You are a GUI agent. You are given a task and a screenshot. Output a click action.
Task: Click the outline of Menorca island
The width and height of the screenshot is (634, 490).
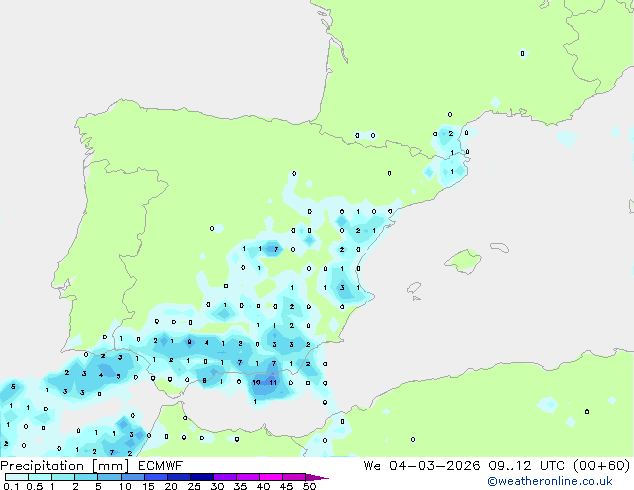[x=500, y=247]
